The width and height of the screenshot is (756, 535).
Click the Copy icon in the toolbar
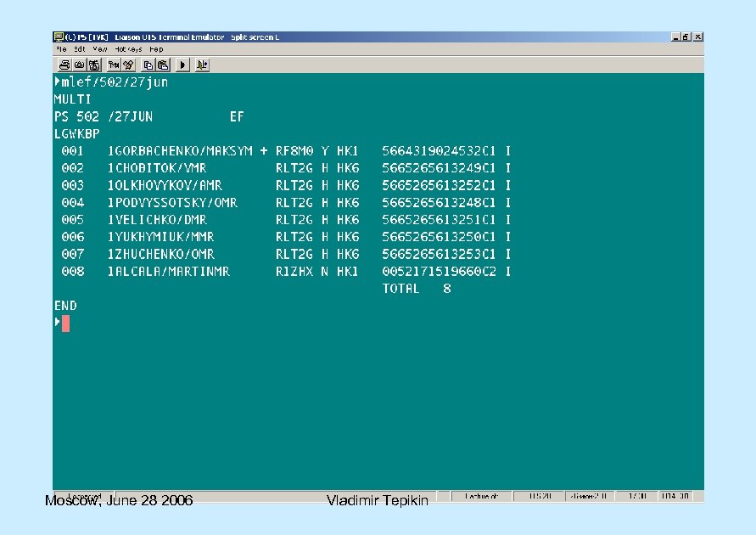148,65
